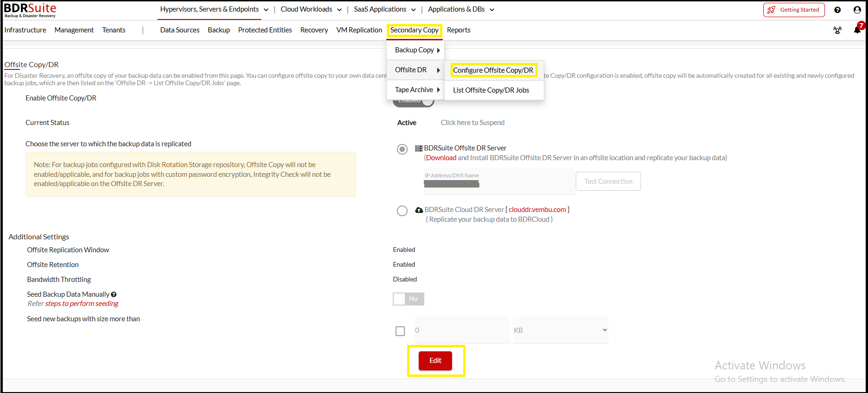Select the BDRSuite Cloud DR Server radio button
Image resolution: width=868 pixels, height=393 pixels.
click(x=402, y=211)
